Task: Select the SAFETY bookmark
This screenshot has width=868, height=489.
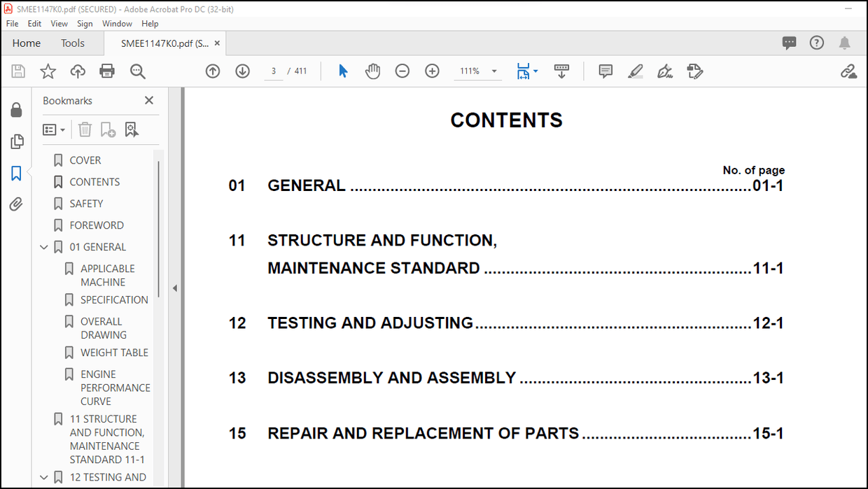Action: tap(86, 203)
